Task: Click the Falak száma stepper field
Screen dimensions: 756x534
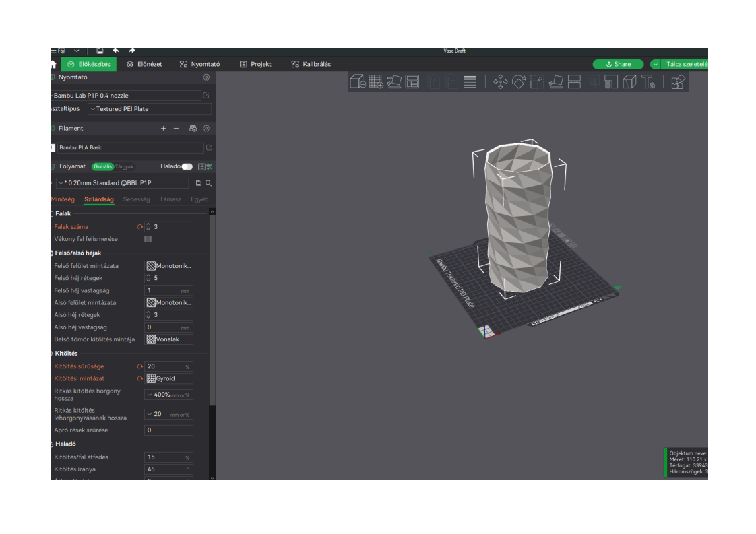Action: click(168, 226)
